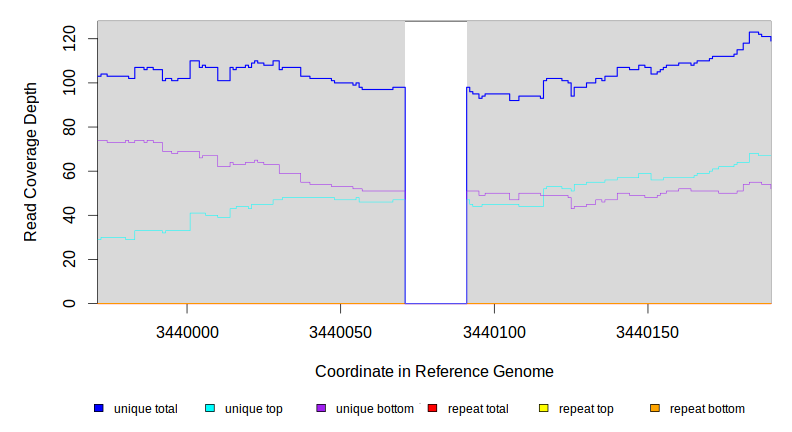
Task: Click the cyan unique top legend swatch
Action: pyautogui.click(x=210, y=408)
